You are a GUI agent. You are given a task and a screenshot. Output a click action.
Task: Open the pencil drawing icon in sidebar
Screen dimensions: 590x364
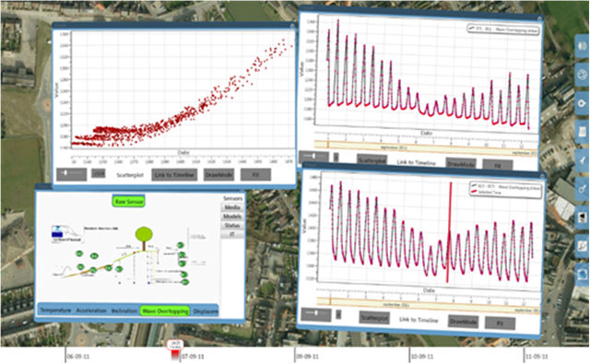[582, 246]
